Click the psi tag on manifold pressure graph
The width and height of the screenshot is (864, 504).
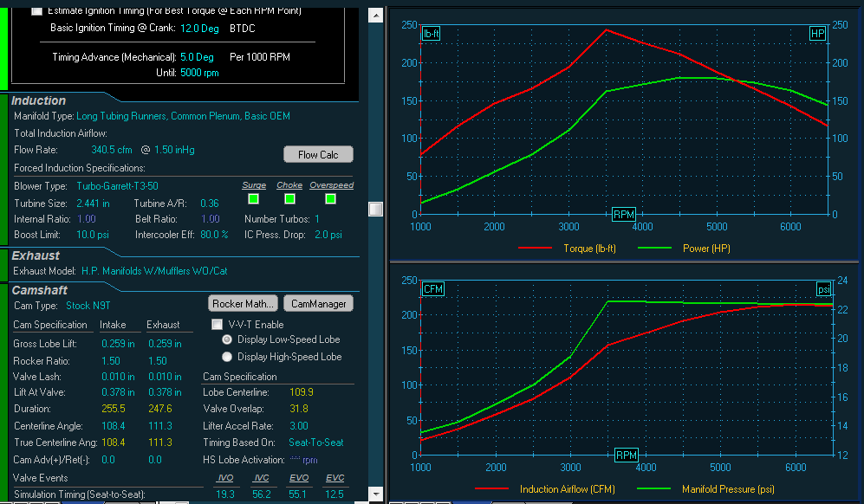[823, 289]
